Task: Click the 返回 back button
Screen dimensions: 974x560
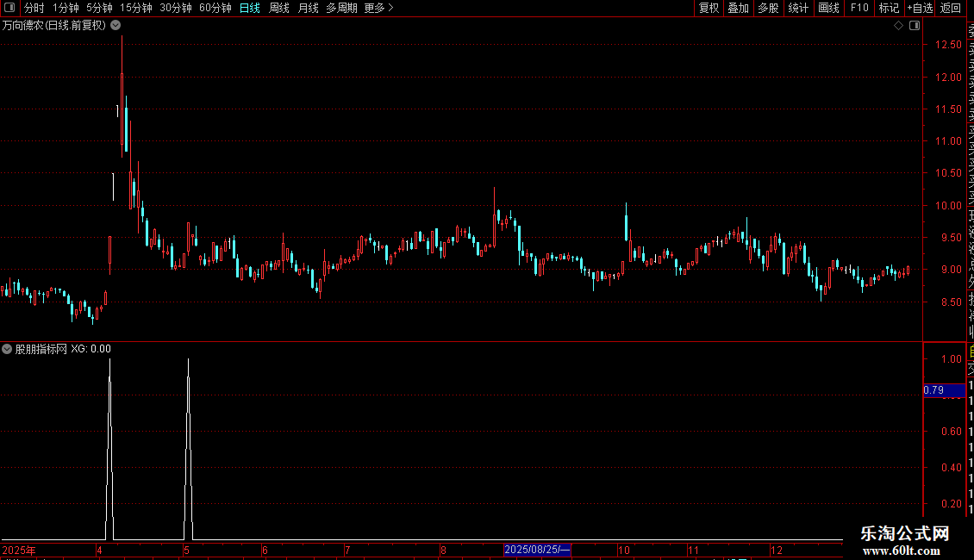Action: pyautogui.click(x=951, y=8)
